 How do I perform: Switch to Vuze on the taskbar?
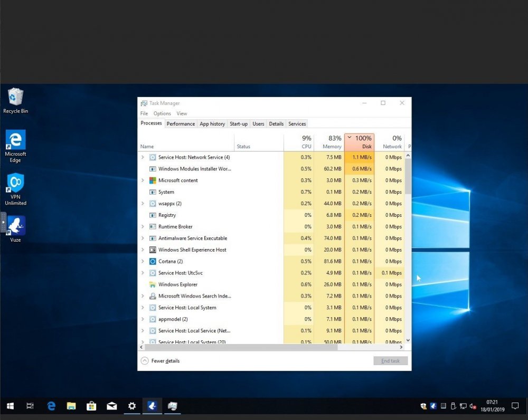pos(152,406)
